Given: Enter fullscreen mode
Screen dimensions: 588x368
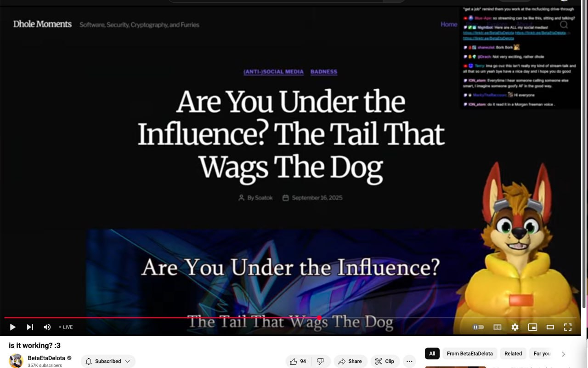Looking at the screenshot, I should click(x=568, y=327).
